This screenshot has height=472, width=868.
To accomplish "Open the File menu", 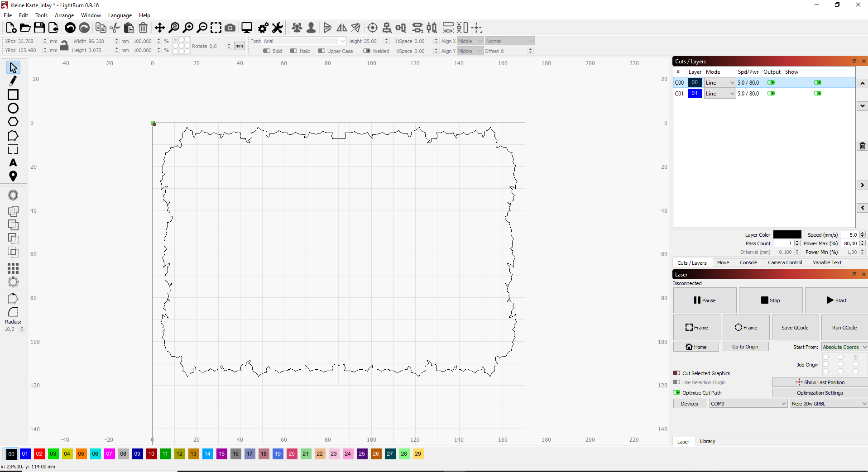I will click(8, 15).
